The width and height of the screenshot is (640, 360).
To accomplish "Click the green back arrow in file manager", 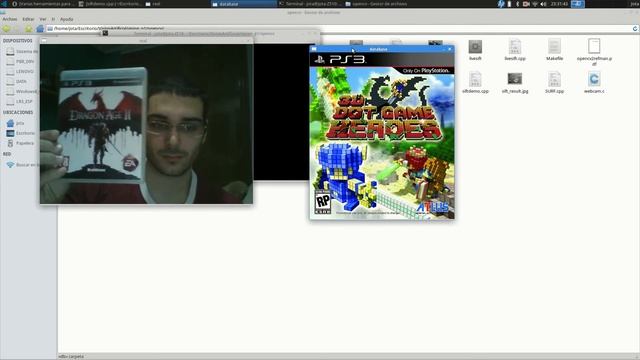I will [x=6, y=29].
